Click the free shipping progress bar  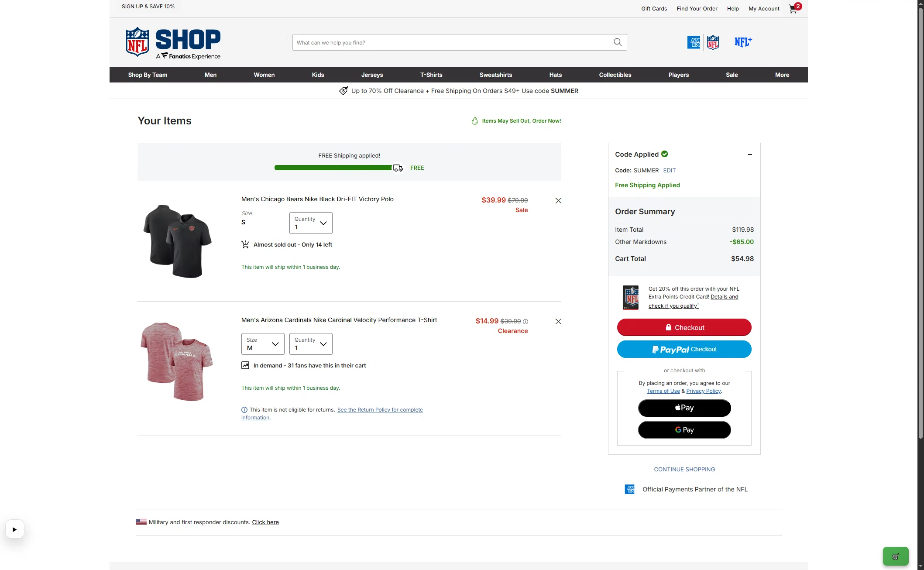coord(333,168)
